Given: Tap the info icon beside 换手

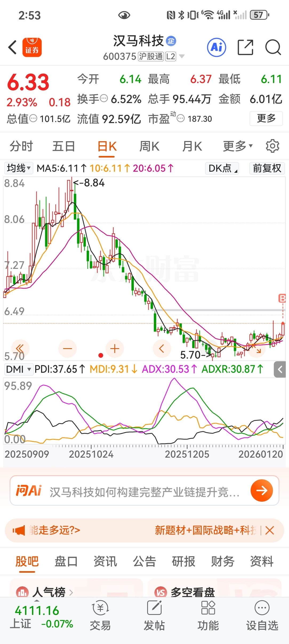Looking at the screenshot, I should pyautogui.click(x=104, y=99).
